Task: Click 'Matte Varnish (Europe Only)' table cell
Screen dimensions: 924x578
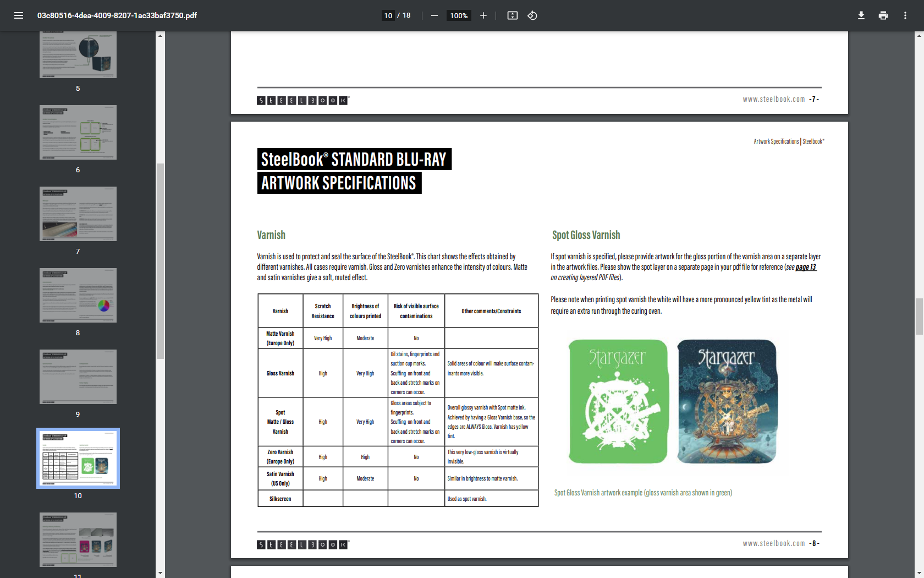Action: 280,338
